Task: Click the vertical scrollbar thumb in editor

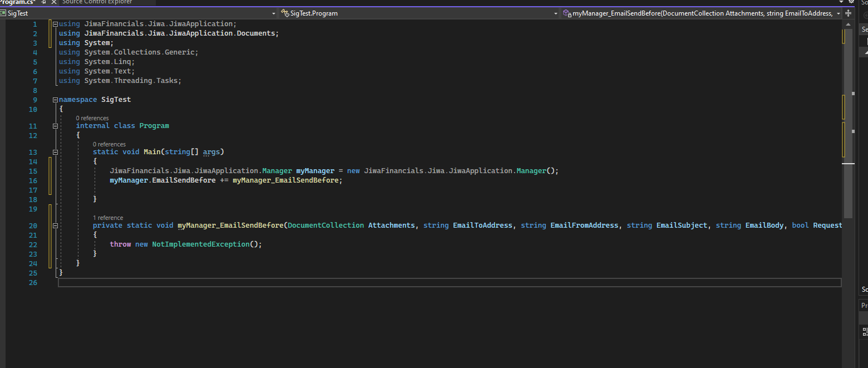Action: (848, 122)
